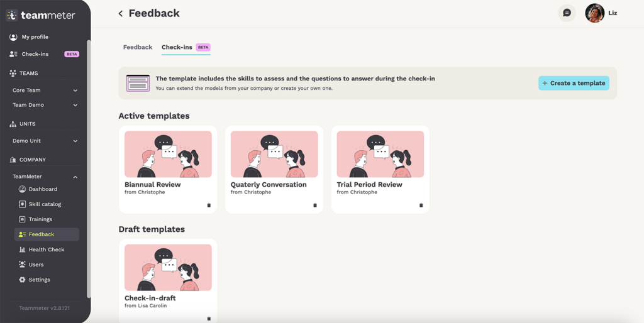Open the Biannual Review template thumbnail

(168, 155)
